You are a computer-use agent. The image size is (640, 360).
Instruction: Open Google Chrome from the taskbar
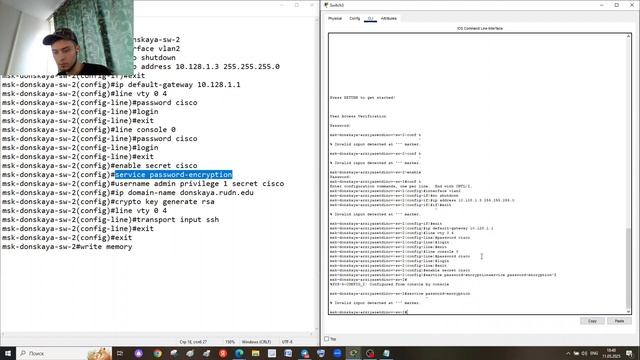[158, 353]
